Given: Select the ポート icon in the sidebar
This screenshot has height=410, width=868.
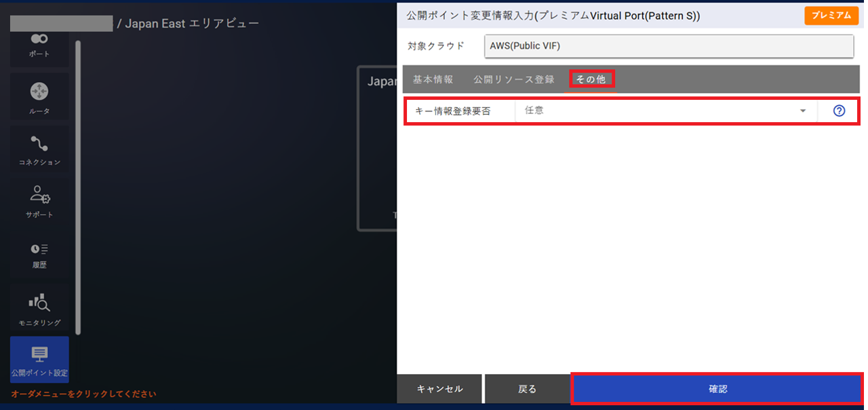Looking at the screenshot, I should coord(39,46).
